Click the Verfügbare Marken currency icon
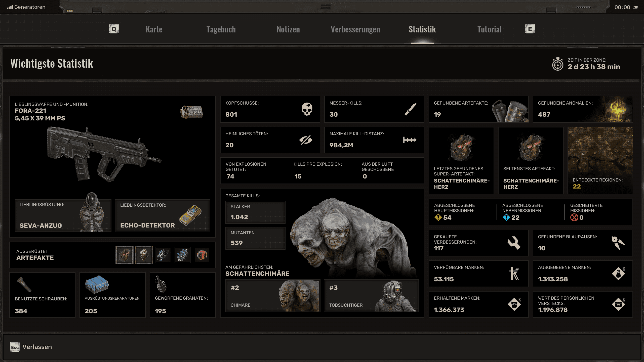 pos(514,274)
